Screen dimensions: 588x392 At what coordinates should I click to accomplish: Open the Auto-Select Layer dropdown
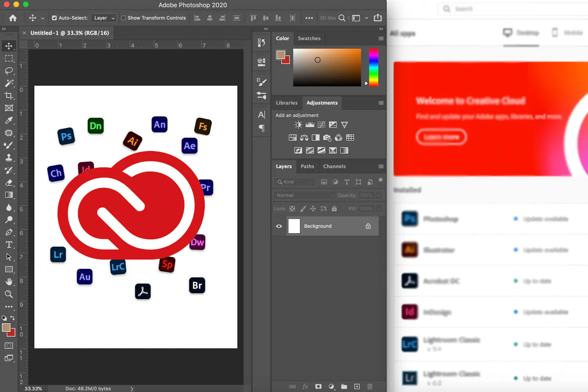(x=104, y=18)
